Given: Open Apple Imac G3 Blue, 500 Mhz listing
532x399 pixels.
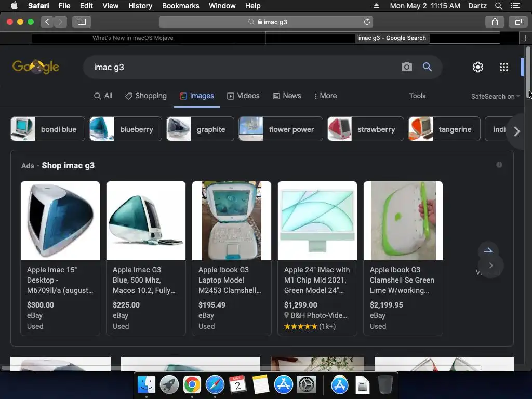Looking at the screenshot, I should coord(144,280).
